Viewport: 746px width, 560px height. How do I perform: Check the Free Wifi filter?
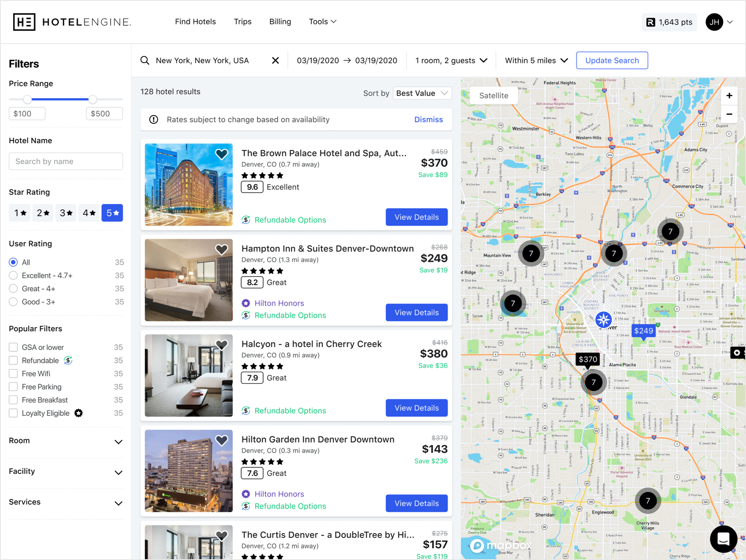pyautogui.click(x=14, y=374)
